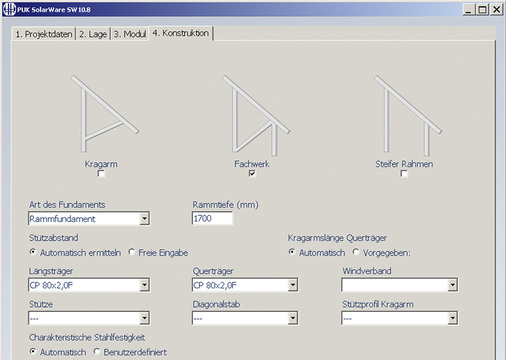Open the Querträger profile dropdown
This screenshot has width=506, height=360.
(x=293, y=285)
